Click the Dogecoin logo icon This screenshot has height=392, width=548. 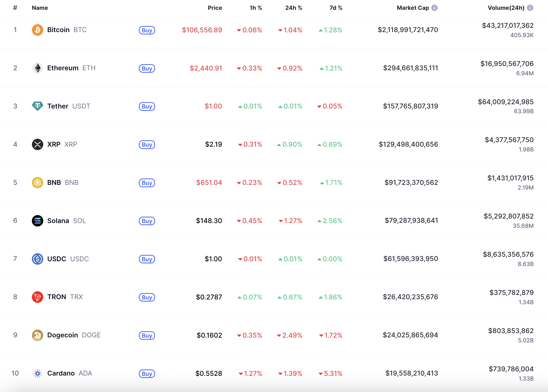37,335
